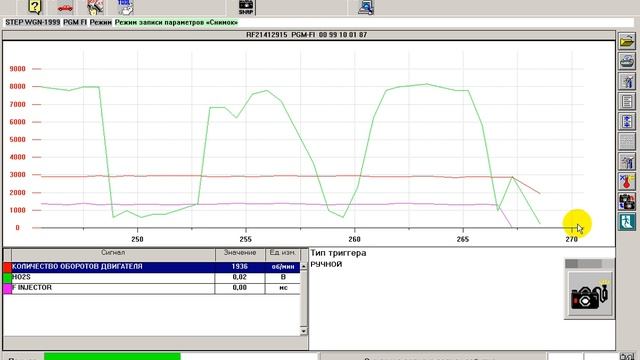Click the F INJECTOR value 0,00 cell
The width and height of the screenshot is (640, 360).
[240, 288]
